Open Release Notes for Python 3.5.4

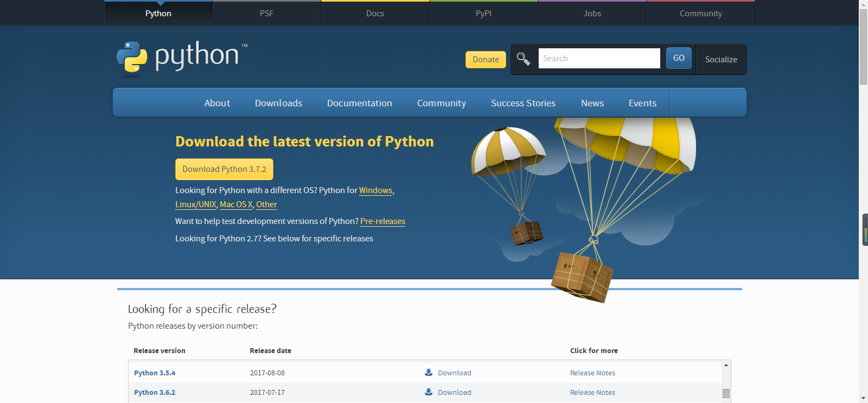592,373
